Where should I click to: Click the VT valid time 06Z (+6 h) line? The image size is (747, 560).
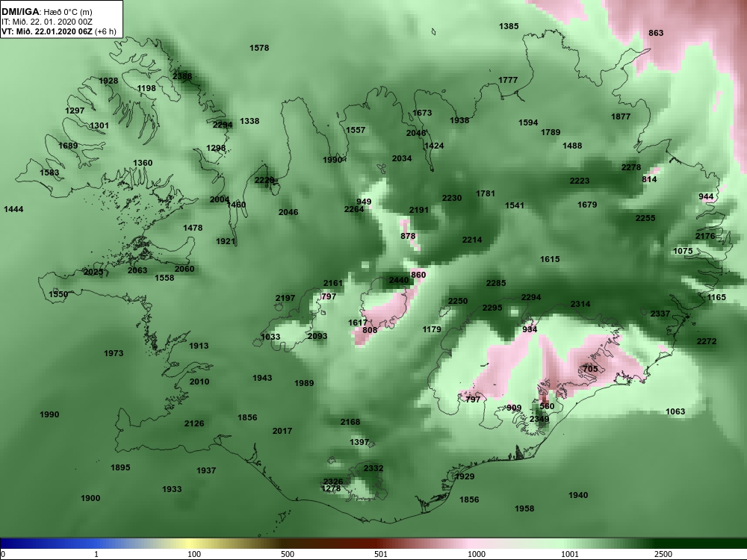[58, 32]
